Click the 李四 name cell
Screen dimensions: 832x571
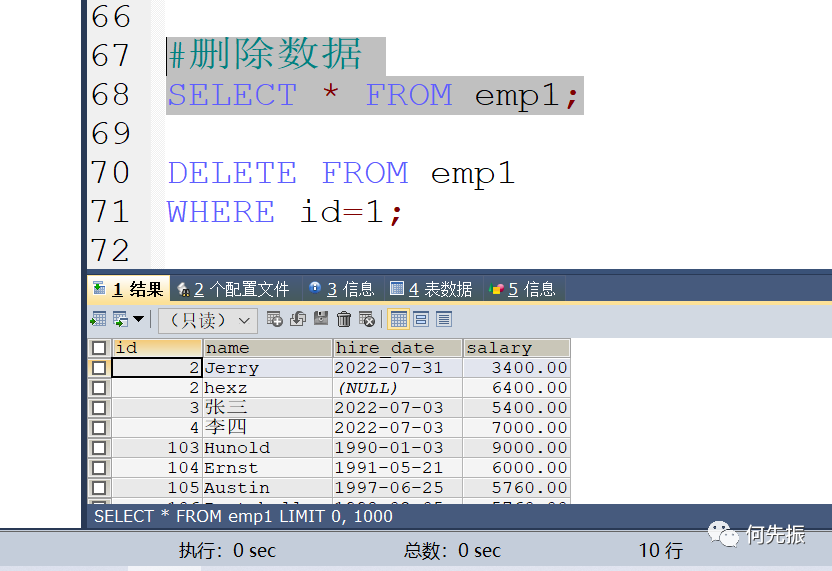pyautogui.click(x=267, y=428)
